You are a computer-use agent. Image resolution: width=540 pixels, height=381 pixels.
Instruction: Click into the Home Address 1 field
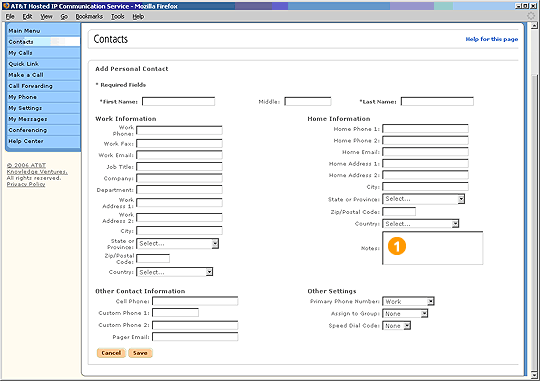tap(425, 164)
